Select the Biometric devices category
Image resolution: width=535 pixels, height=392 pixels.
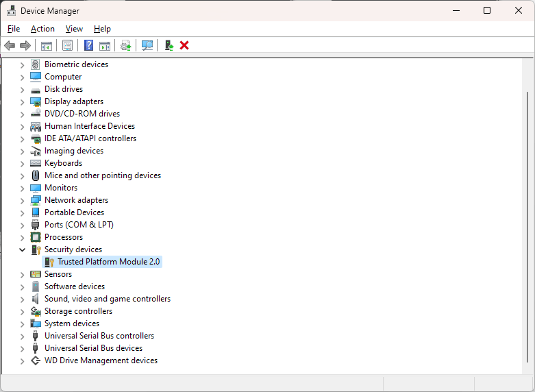[76, 64]
